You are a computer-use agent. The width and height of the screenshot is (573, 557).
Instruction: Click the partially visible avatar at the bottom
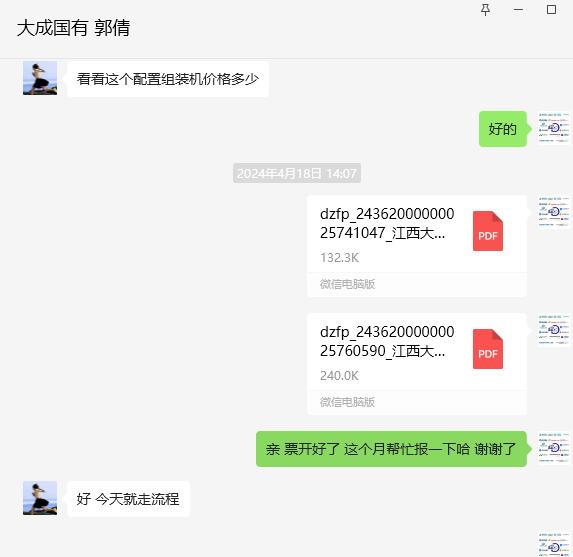554,544
